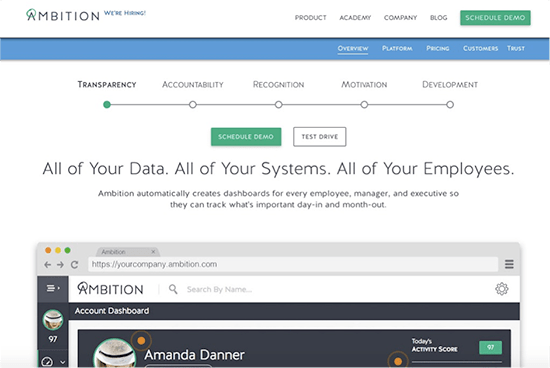The image size is (550, 368).
Task: Close the Ambition browser tab
Action: 153,252
